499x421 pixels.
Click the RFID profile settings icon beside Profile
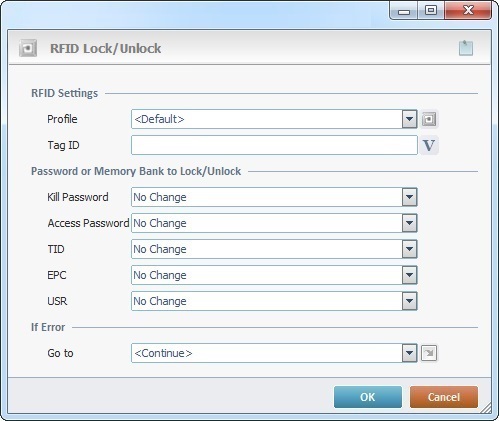click(x=429, y=119)
